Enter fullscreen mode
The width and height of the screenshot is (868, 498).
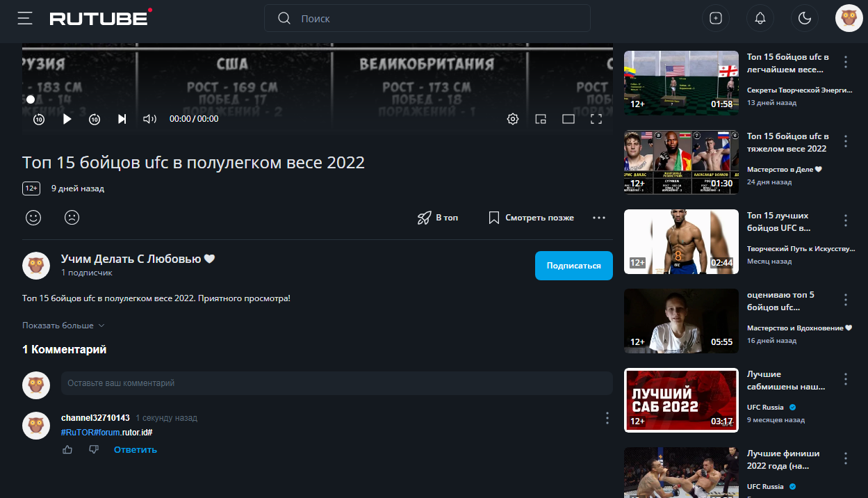click(596, 119)
